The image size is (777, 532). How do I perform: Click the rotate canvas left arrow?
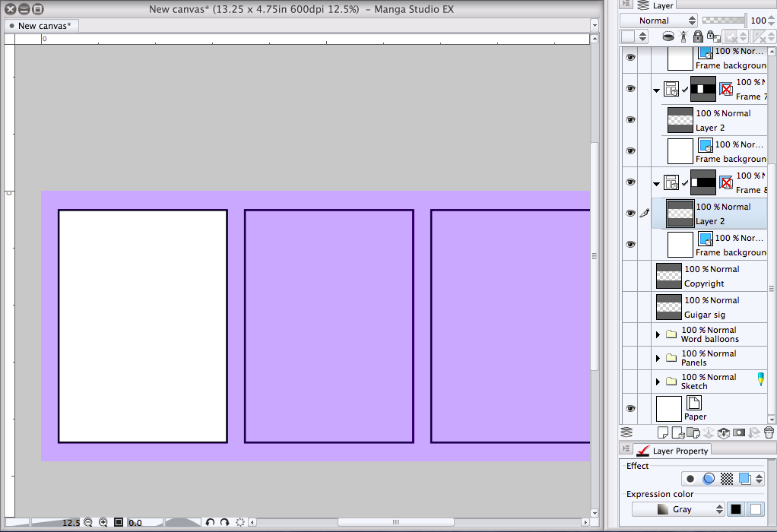click(211, 523)
